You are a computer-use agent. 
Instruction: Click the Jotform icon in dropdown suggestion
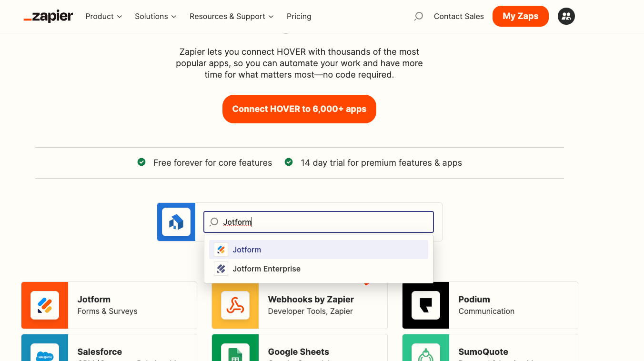221,250
